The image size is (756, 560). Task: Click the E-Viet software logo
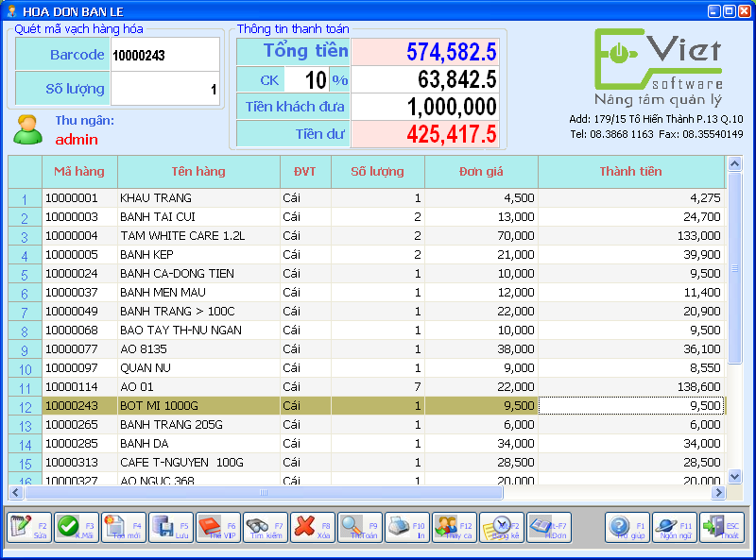pyautogui.click(x=658, y=66)
